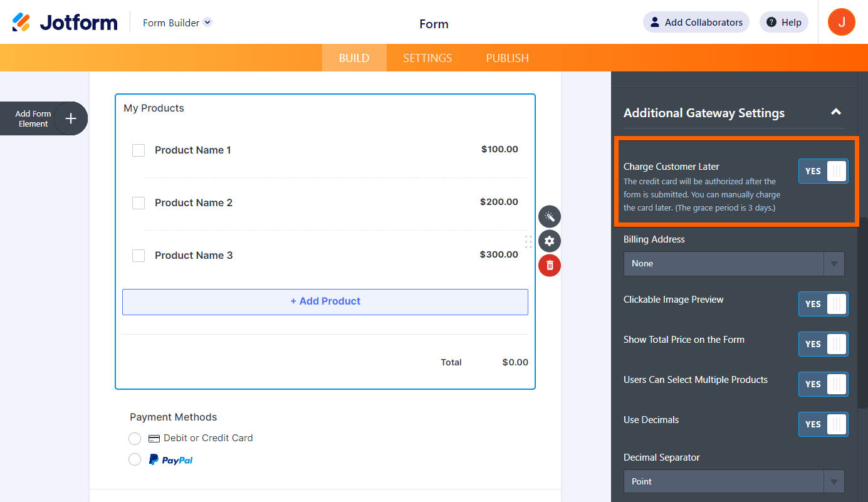
Task: Toggle Clickable Image Preview switch
Action: pos(824,304)
